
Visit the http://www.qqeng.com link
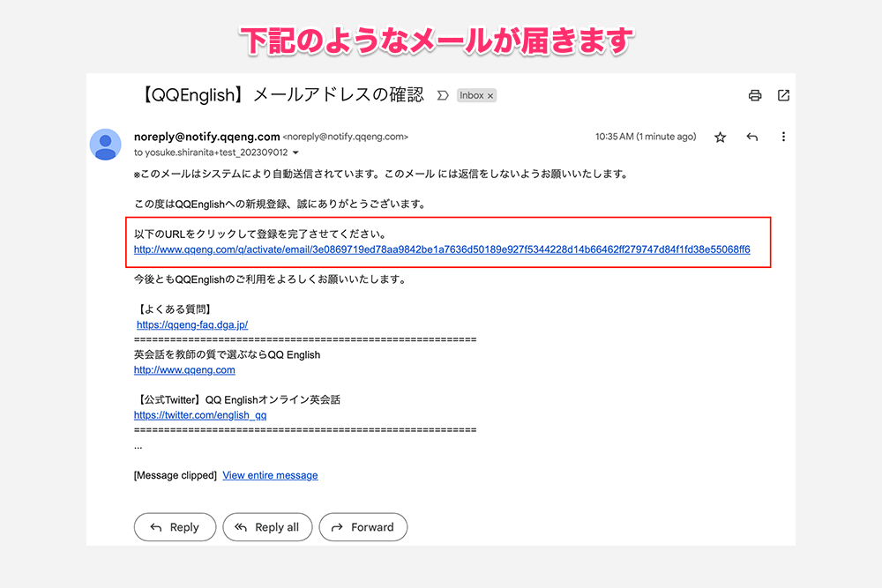click(184, 370)
